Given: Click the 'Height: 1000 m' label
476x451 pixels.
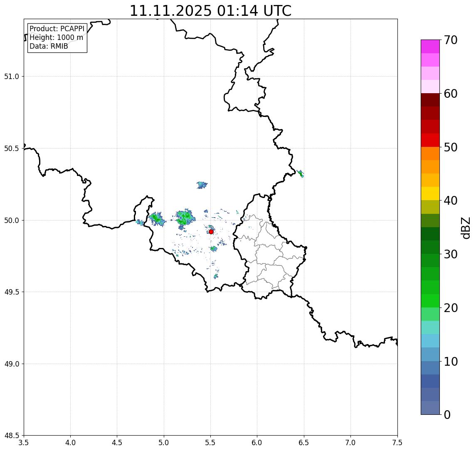Looking at the screenshot, I should [x=56, y=37].
